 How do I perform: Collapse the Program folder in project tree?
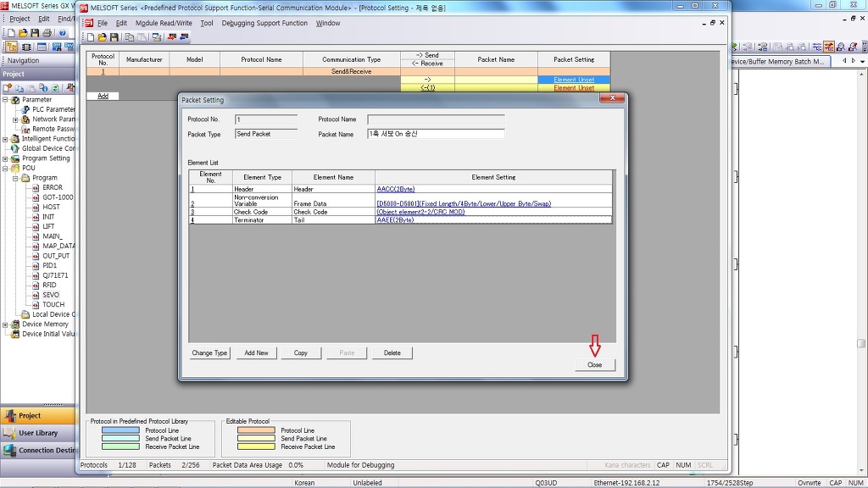click(15, 178)
